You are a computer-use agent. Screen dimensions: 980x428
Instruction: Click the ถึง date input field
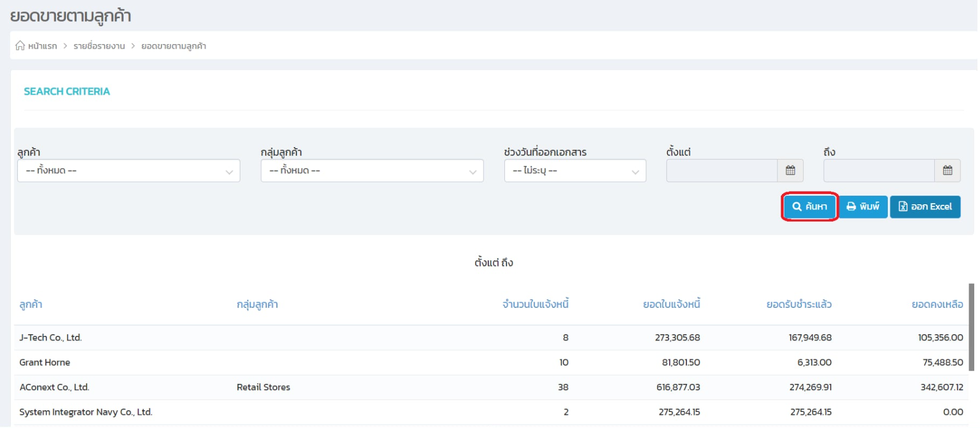[879, 171]
